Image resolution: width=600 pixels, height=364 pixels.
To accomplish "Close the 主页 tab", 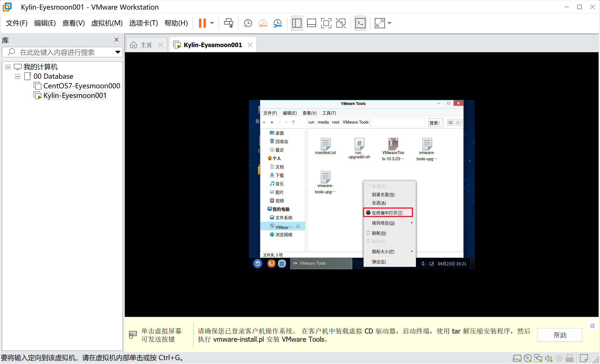I will [161, 45].
